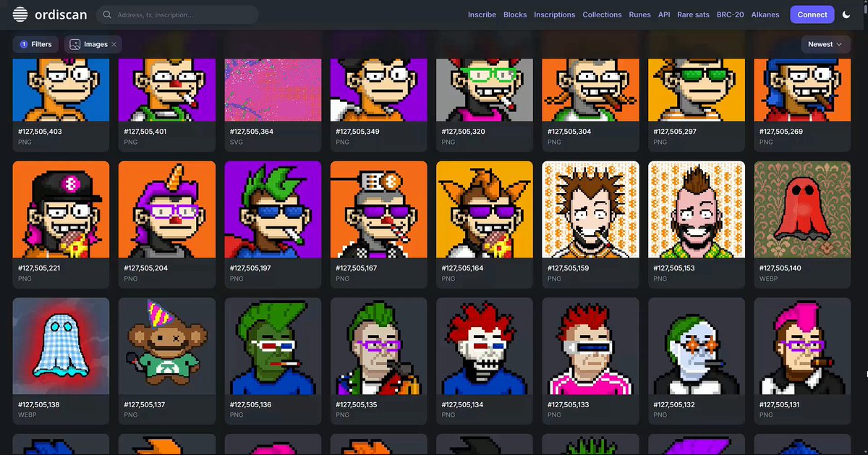The height and width of the screenshot is (455, 868).
Task: Open the API link
Action: pyautogui.click(x=664, y=14)
